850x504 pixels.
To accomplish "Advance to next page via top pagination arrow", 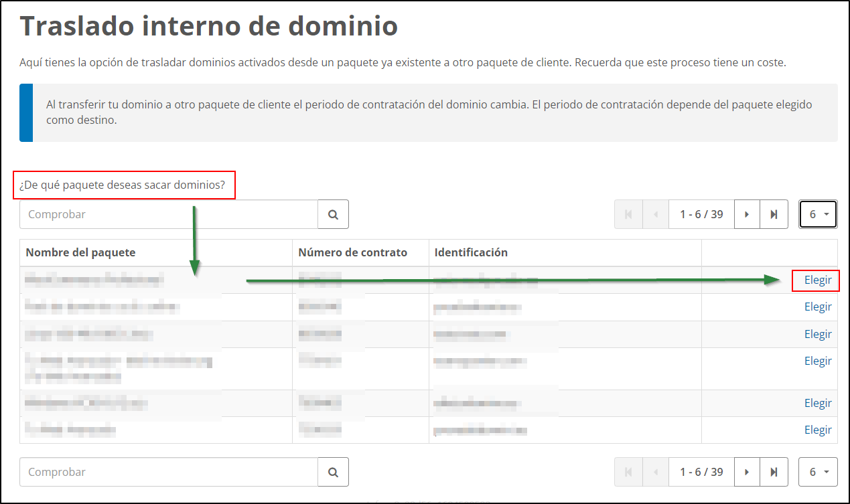I will [x=747, y=214].
